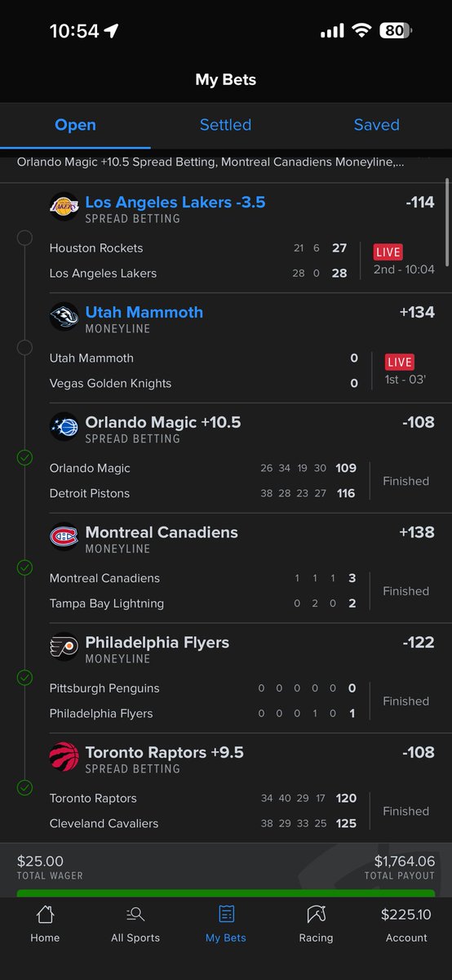
Task: Open the Racing horse icon
Action: 316,914
